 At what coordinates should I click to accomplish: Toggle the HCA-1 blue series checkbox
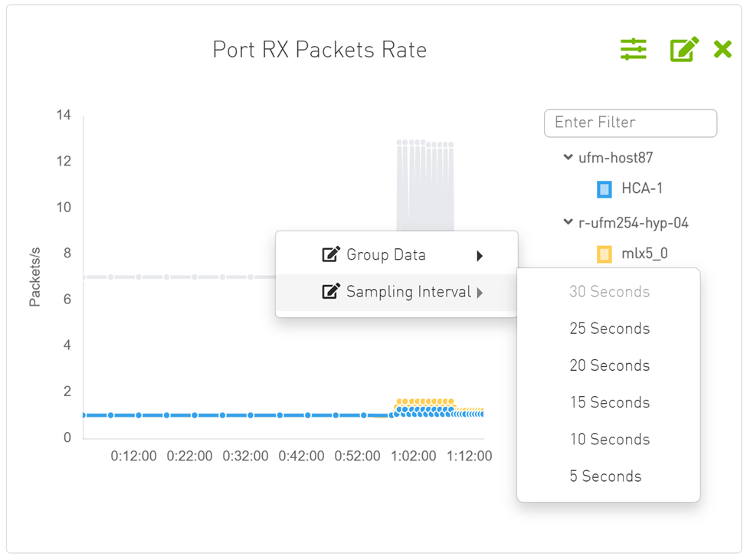(604, 188)
